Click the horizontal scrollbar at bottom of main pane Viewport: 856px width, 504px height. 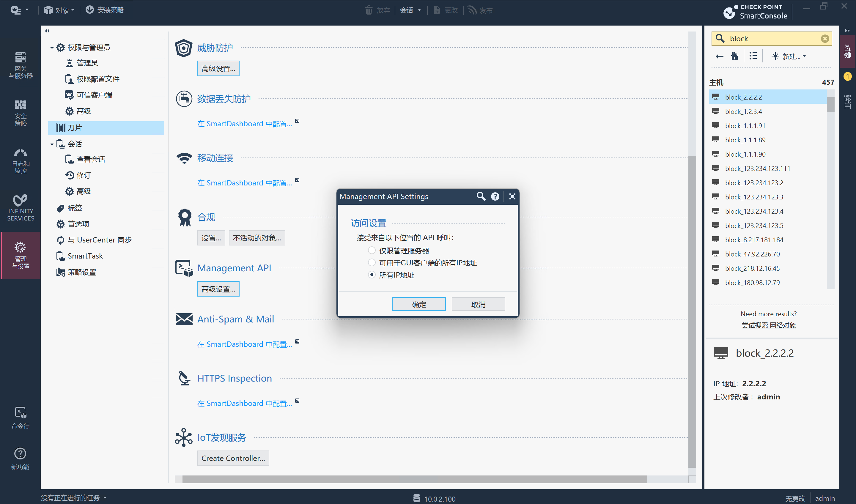point(414,479)
